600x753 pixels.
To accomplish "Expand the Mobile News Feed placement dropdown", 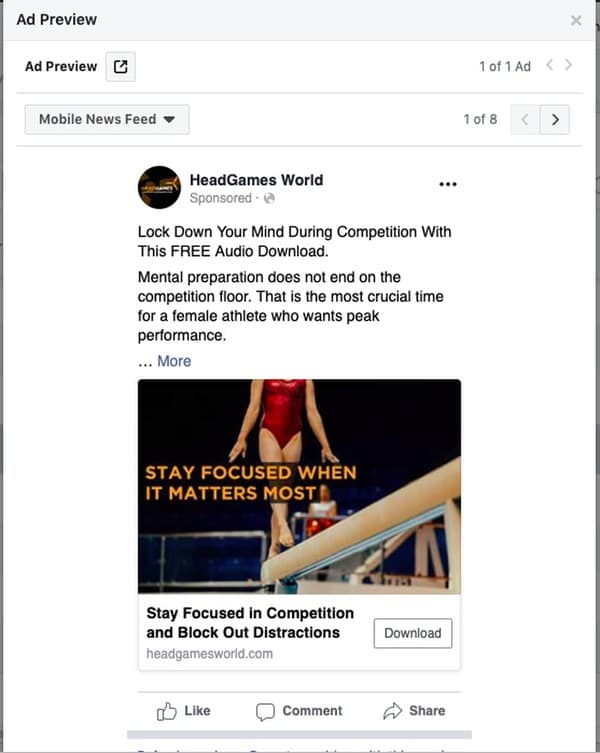I will [x=107, y=119].
